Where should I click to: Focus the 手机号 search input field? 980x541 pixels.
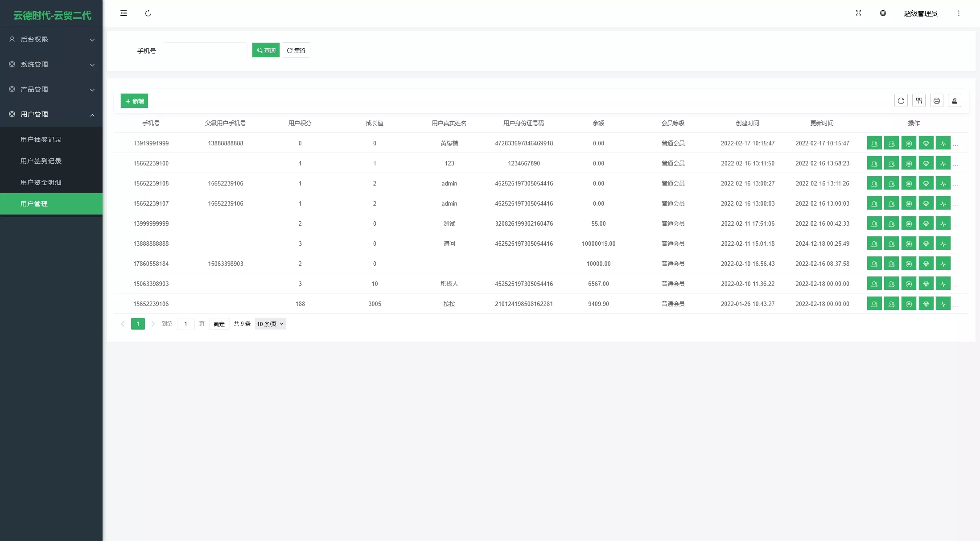[x=205, y=51]
